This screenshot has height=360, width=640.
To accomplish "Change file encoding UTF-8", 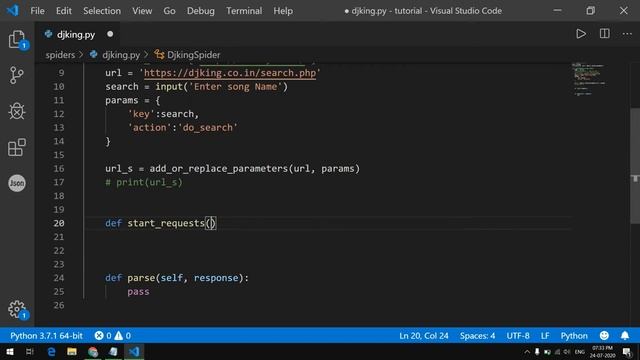I will (518, 336).
